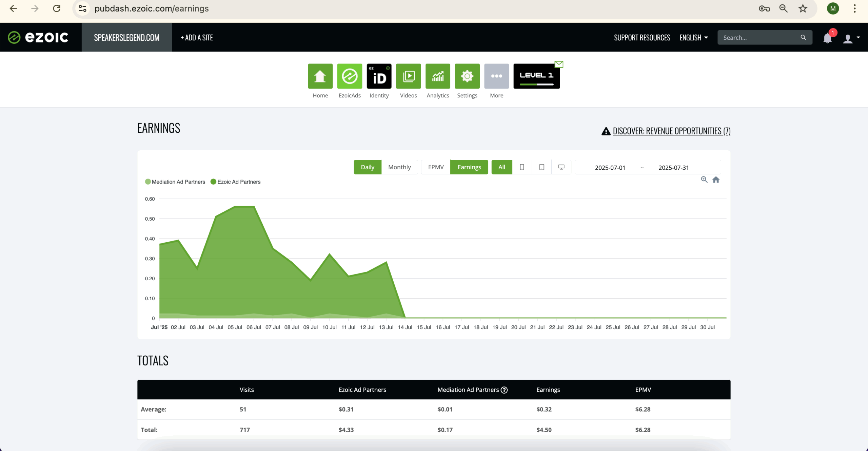Click the browser zoom magnifier icon

point(784,8)
